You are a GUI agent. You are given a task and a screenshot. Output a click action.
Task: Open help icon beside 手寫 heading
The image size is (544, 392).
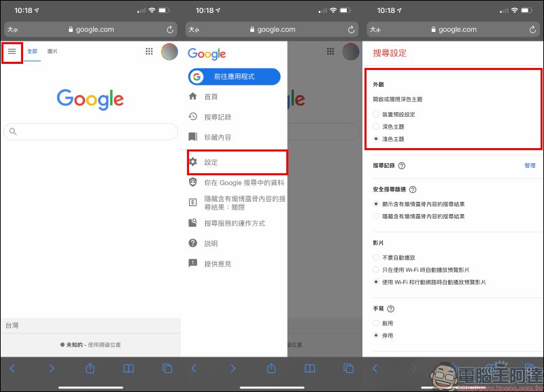click(390, 309)
